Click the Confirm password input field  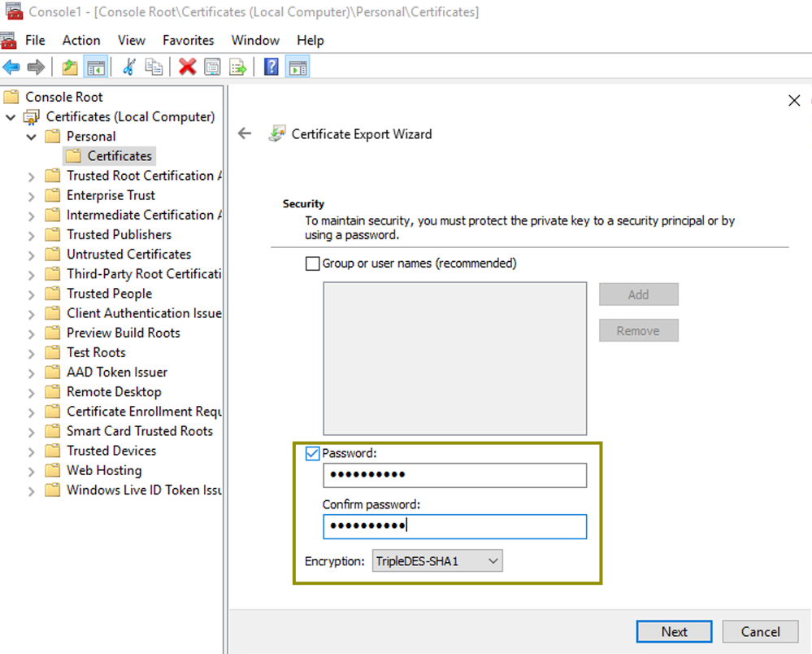click(454, 526)
